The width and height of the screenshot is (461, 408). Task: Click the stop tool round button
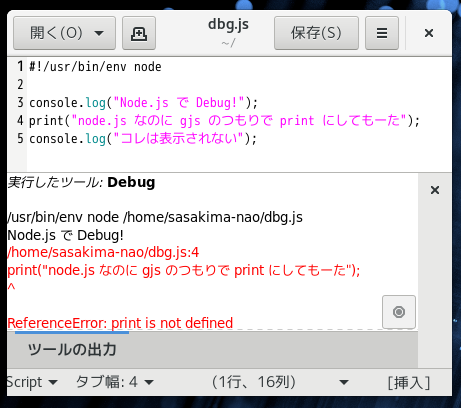399,312
